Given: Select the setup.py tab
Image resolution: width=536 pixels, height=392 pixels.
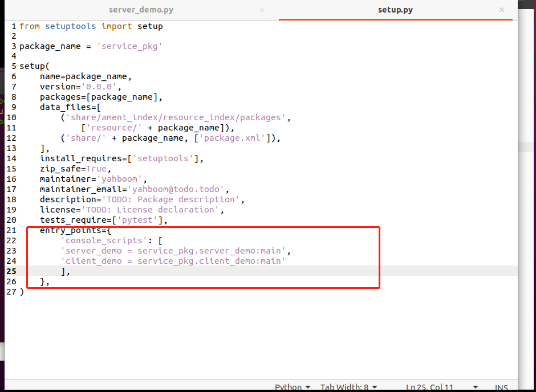Looking at the screenshot, I should point(395,10).
